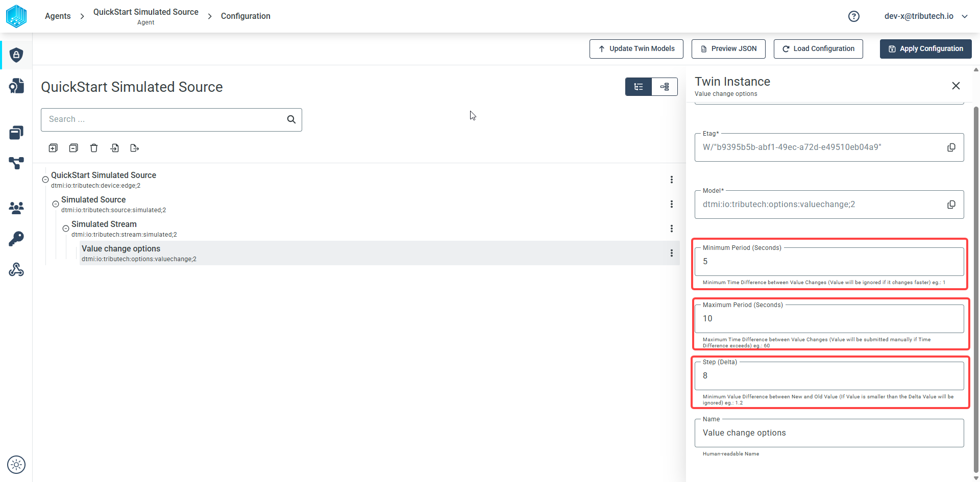Open the help question mark icon

(854, 16)
